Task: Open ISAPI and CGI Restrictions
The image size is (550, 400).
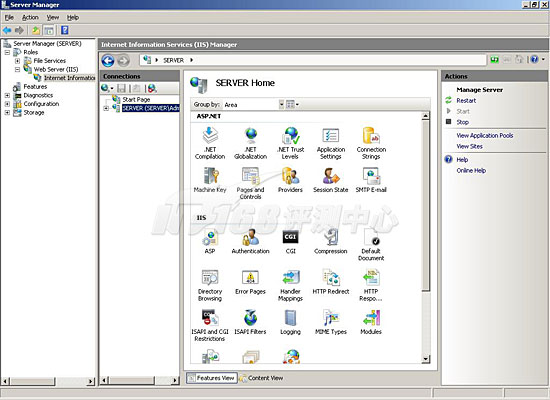Action: point(210,325)
